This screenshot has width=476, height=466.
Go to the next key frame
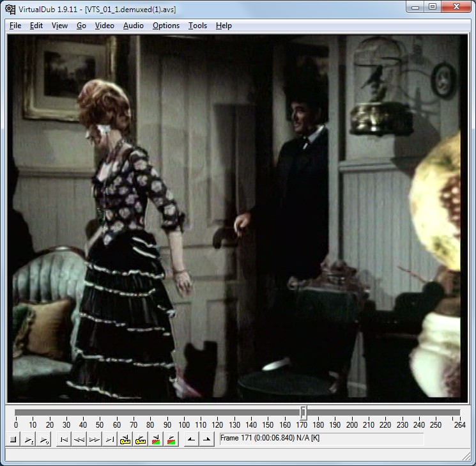pyautogui.click(x=141, y=439)
